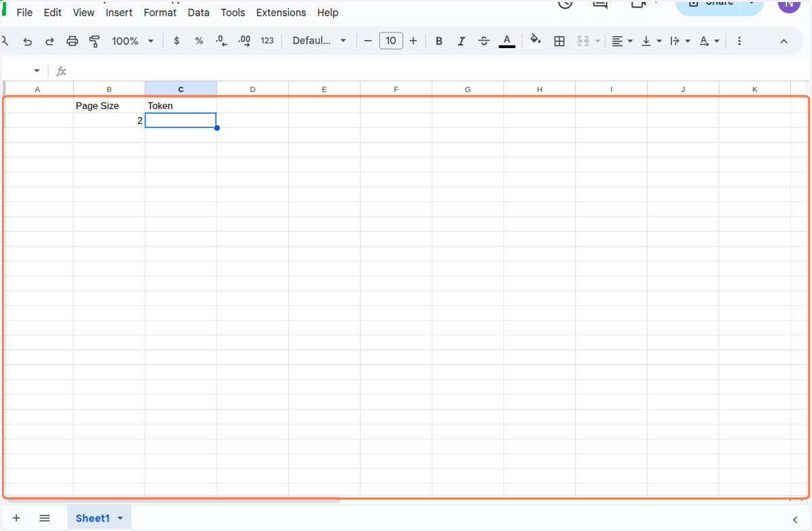The height and width of the screenshot is (531, 812).
Task: Open the three-dot more toolbar options
Action: pyautogui.click(x=740, y=41)
